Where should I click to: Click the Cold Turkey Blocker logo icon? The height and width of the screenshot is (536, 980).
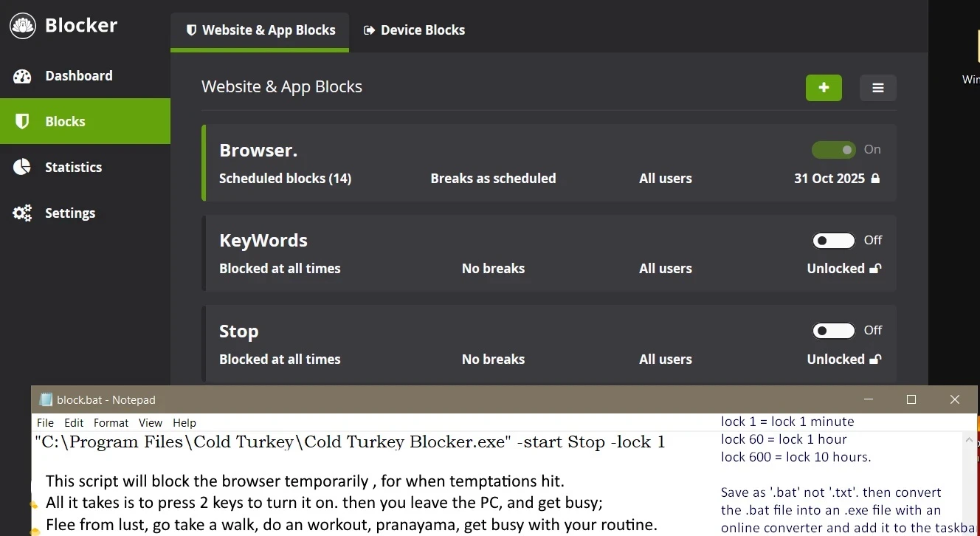(23, 26)
